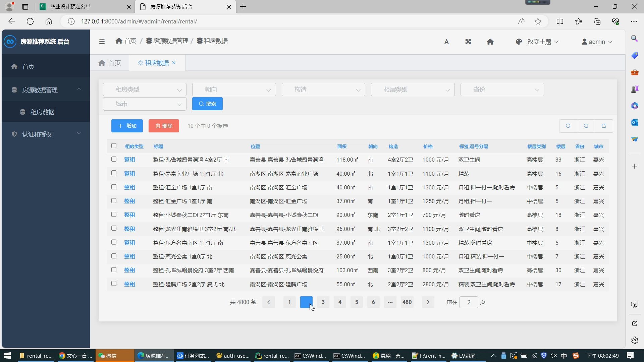Click the font size 'A' icon in header
644x362 pixels.
click(x=446, y=42)
